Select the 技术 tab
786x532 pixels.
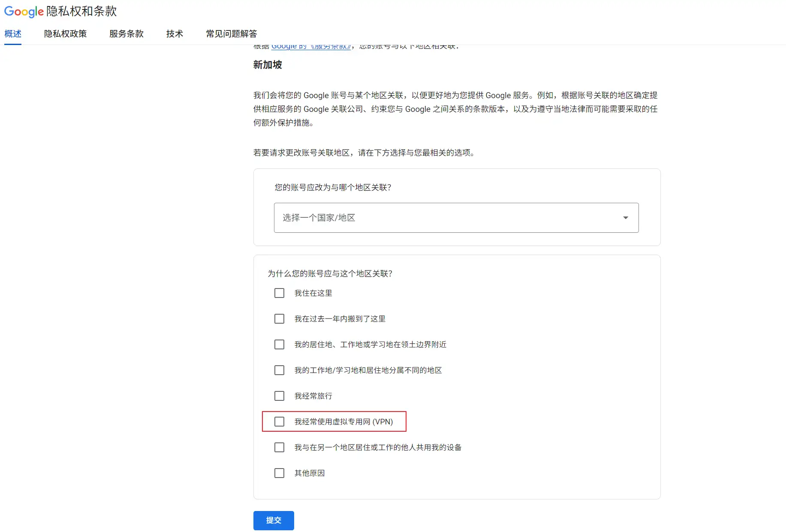tap(175, 34)
